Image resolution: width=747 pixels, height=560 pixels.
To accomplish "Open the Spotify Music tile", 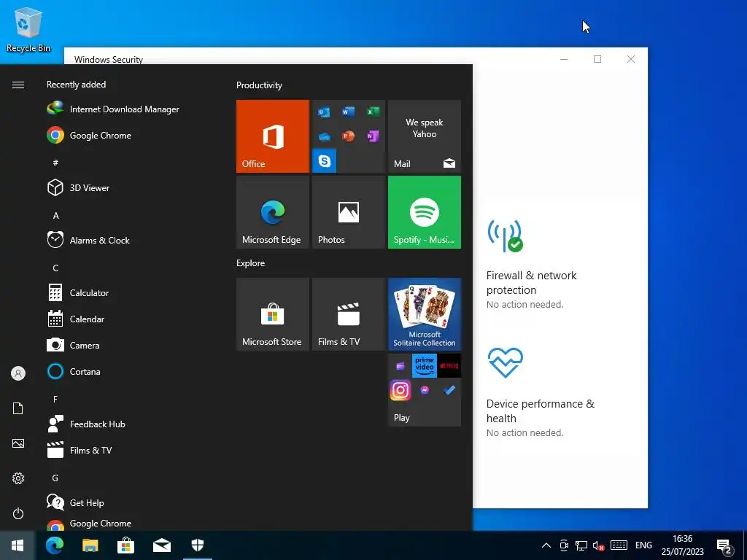I will point(425,212).
